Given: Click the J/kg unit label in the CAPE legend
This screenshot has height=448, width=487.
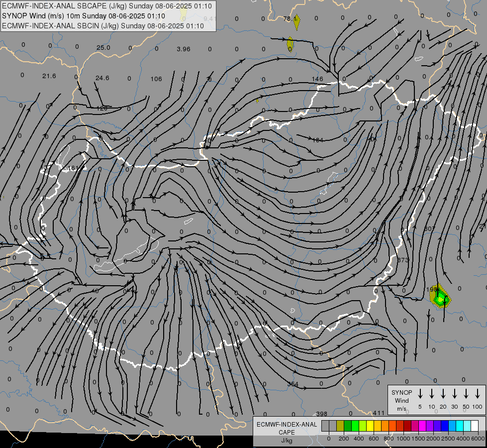Looking at the screenshot, I should [287, 441].
